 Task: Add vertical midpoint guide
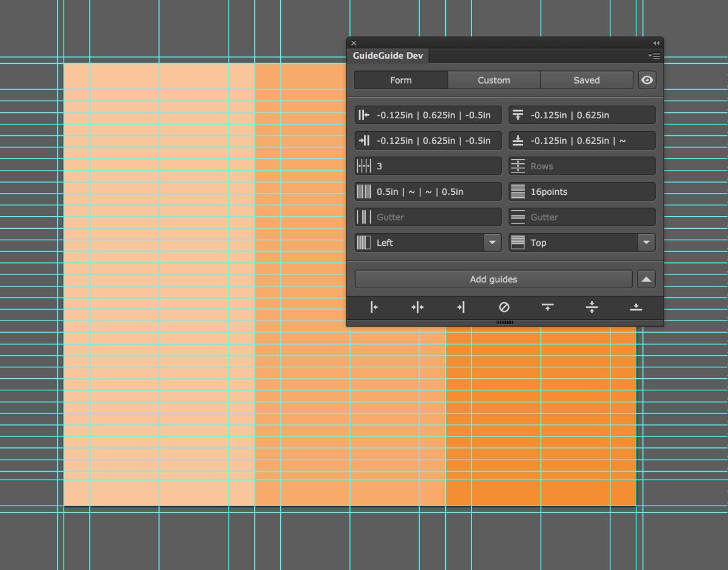(417, 307)
